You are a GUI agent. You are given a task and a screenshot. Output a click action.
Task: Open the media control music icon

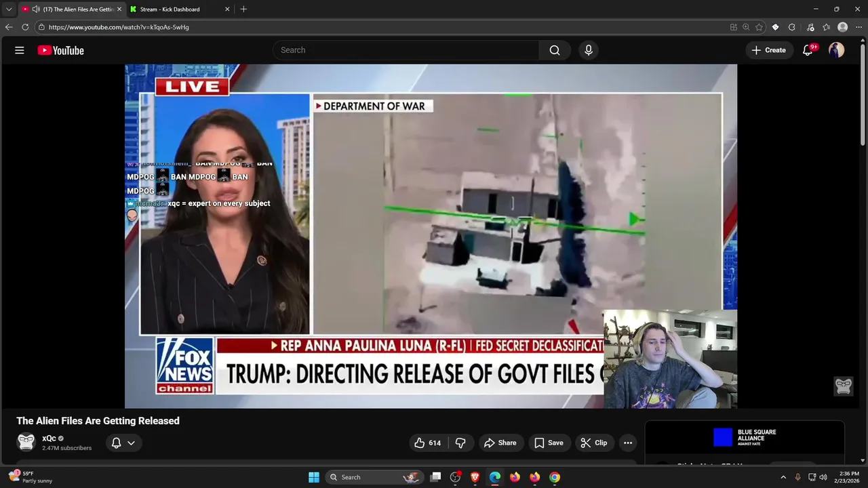coord(810,27)
